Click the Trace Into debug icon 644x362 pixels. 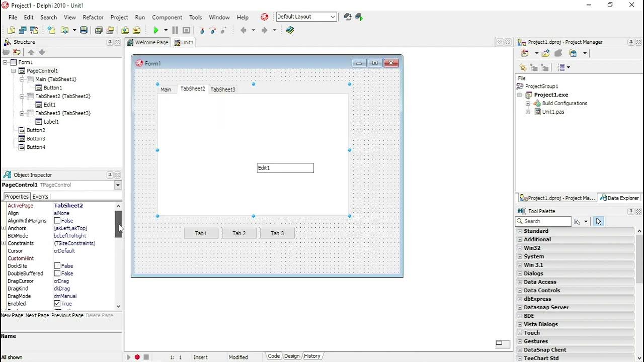202,30
